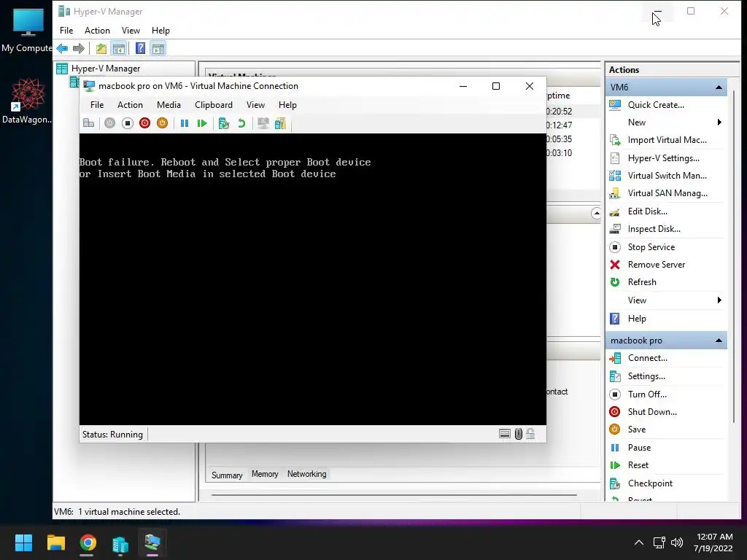
Task: Open File Explorer from taskbar
Action: pos(55,542)
